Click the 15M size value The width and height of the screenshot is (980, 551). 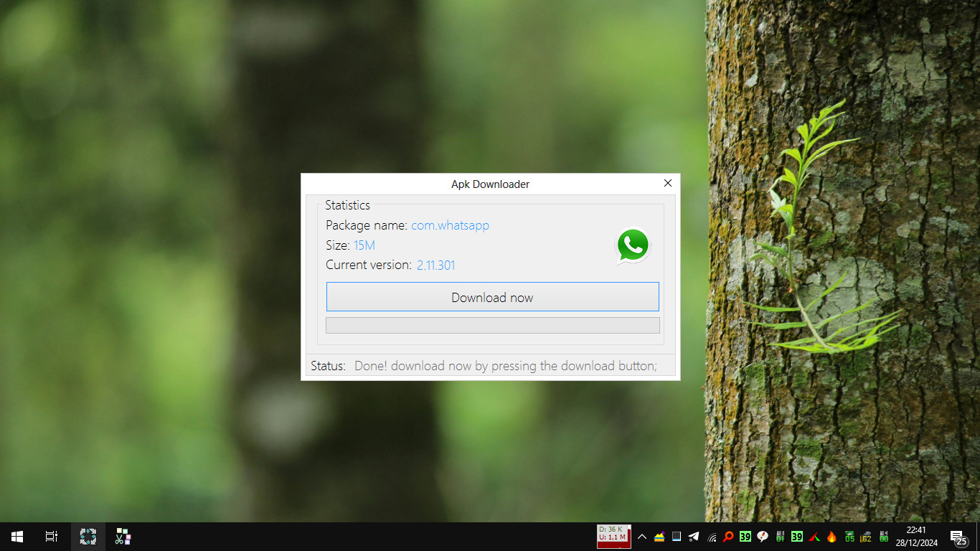(x=364, y=245)
